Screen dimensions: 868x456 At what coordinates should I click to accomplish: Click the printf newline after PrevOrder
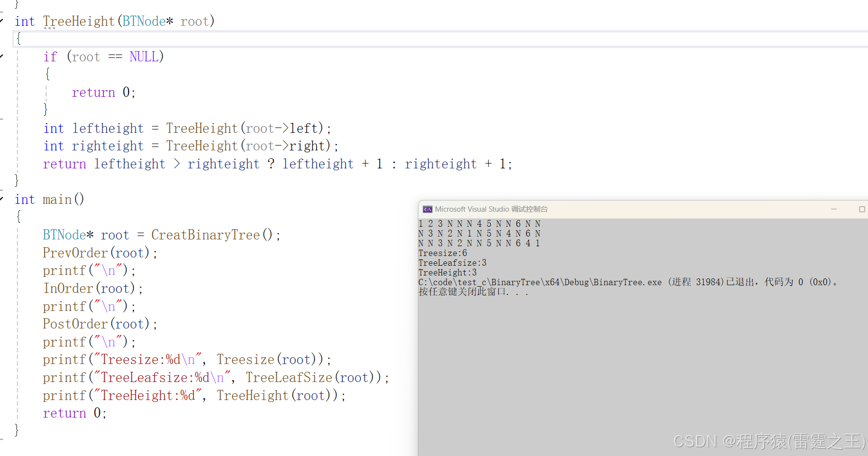(x=89, y=271)
